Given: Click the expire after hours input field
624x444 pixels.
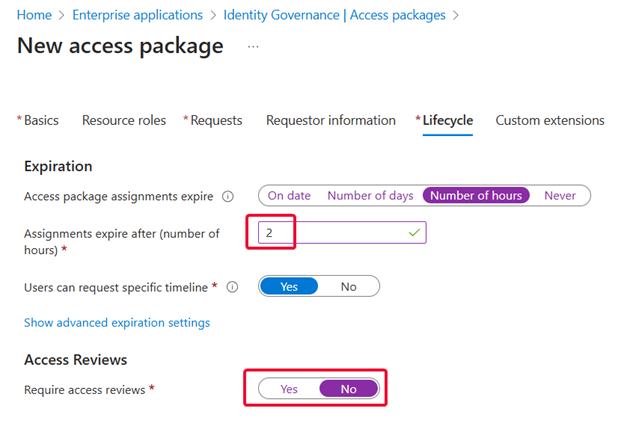Looking at the screenshot, I should [342, 232].
